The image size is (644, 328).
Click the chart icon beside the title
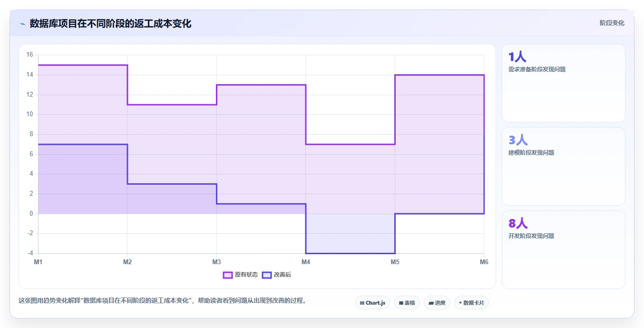22,24
